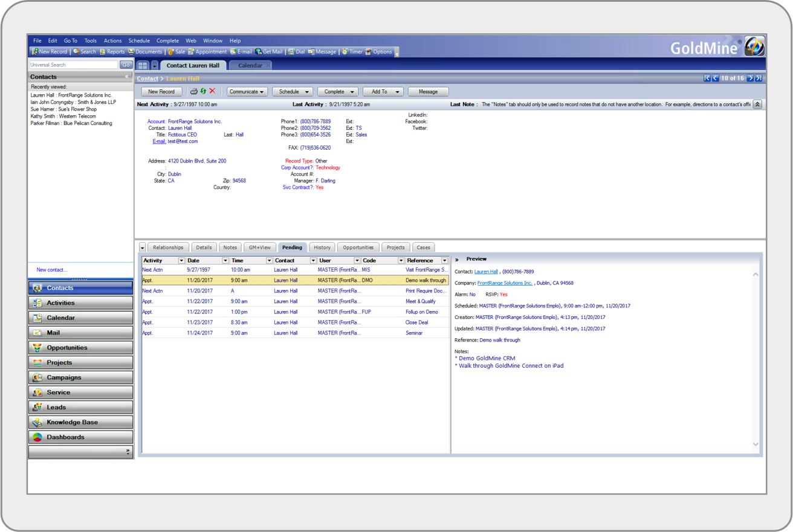This screenshot has height=532, width=793.
Task: Open the Reference column filter dropdown
Action: [x=444, y=261]
